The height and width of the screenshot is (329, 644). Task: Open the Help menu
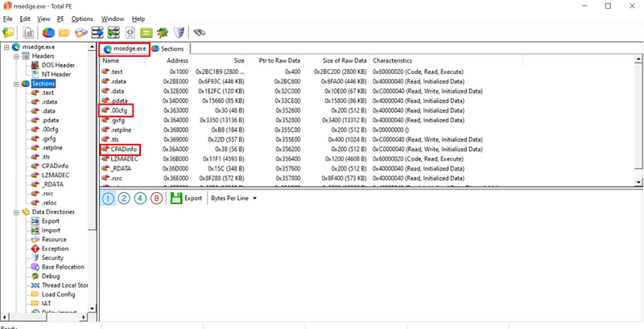pos(138,19)
